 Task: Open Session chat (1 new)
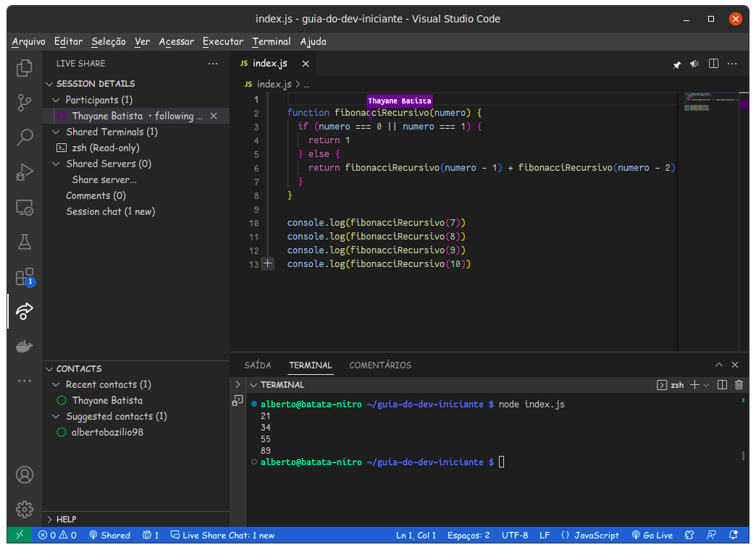pyautogui.click(x=110, y=211)
